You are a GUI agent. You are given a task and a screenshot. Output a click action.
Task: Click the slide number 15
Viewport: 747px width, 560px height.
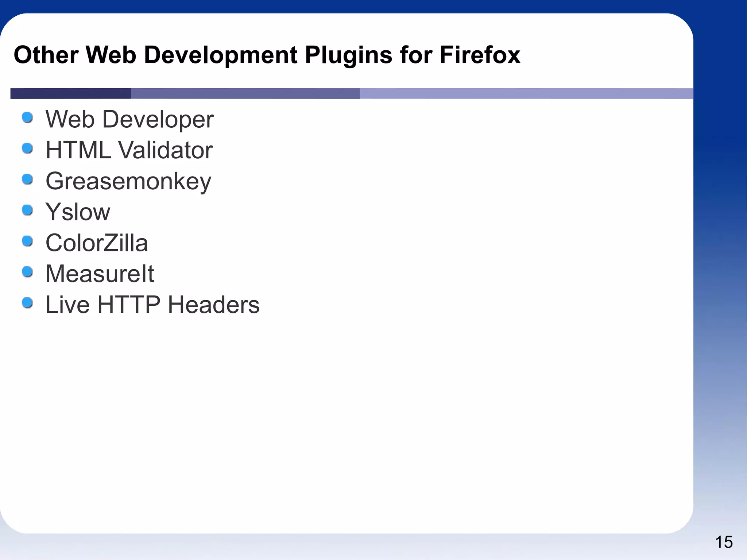point(724,542)
